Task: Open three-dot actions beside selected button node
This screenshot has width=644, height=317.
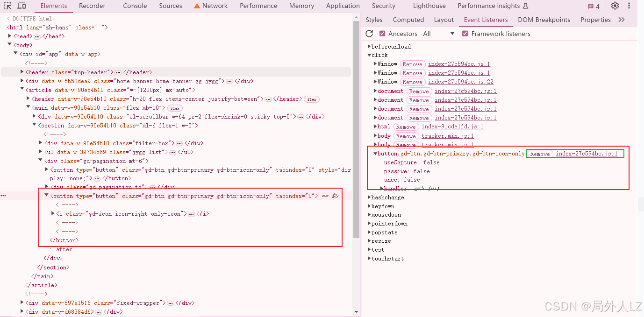Action: (x=3, y=196)
